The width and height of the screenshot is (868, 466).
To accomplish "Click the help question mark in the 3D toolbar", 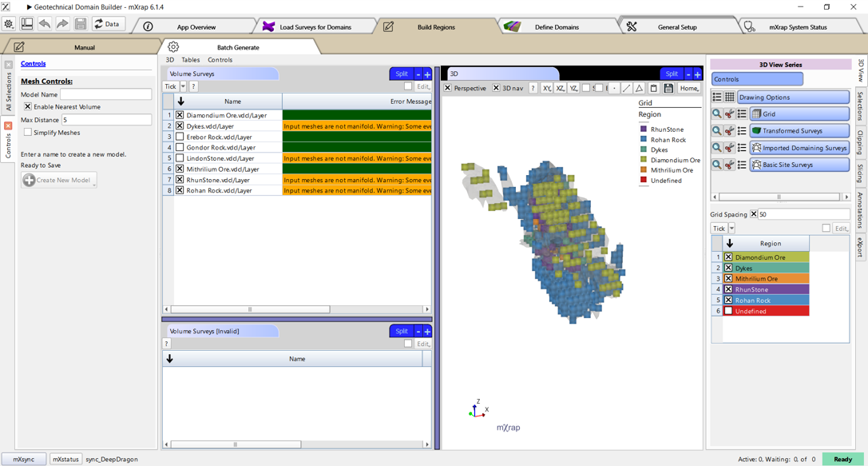I will pyautogui.click(x=533, y=88).
